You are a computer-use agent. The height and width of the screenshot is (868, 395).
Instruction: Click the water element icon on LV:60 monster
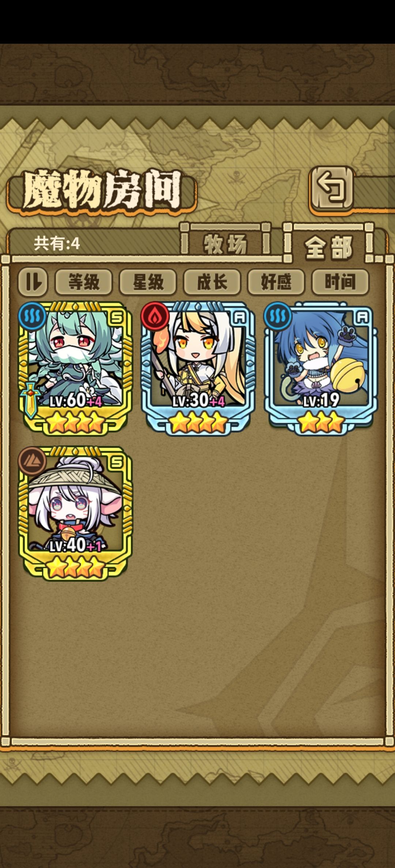[32, 316]
